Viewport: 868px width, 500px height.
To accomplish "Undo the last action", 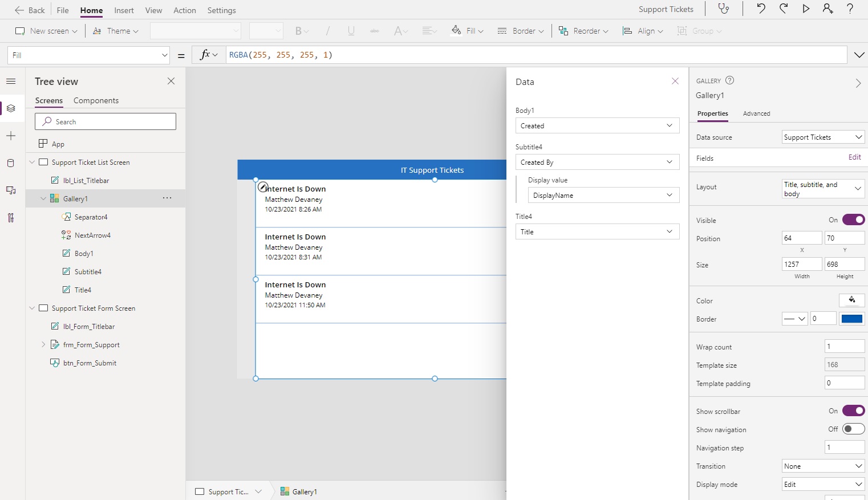I will 762,9.
